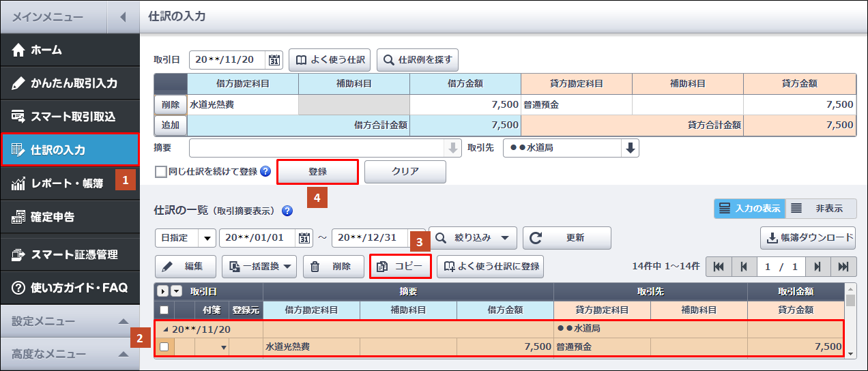Image resolution: width=868 pixels, height=371 pixels.
Task: Click collapse-all arrow icon in list header
Action: [x=176, y=291]
